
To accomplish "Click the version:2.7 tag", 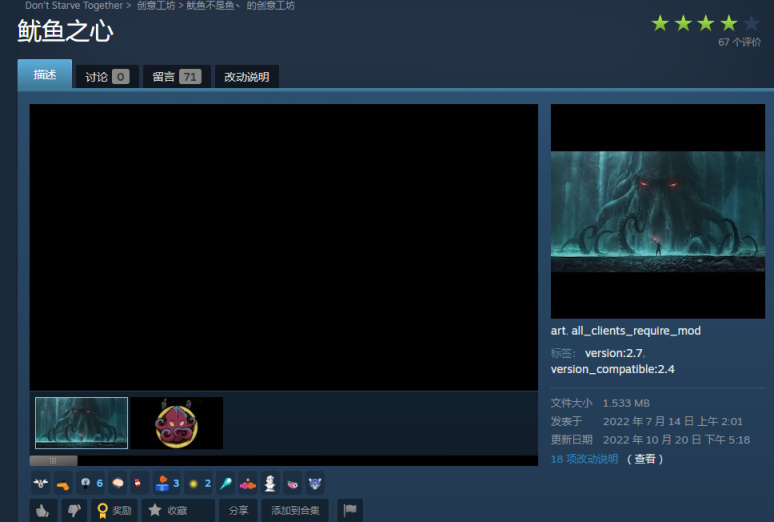I will [x=614, y=353].
